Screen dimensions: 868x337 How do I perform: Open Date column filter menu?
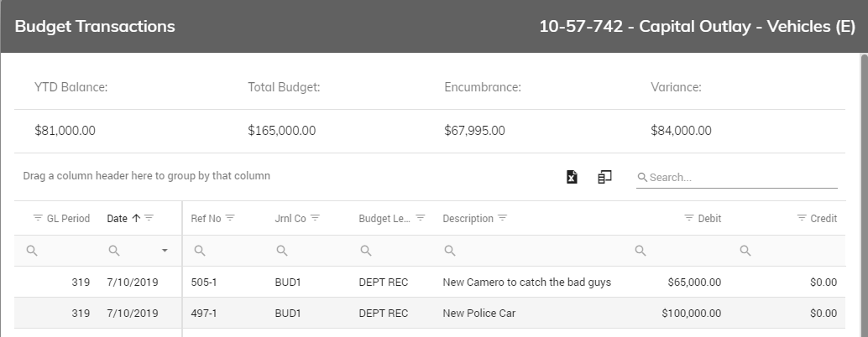click(149, 219)
